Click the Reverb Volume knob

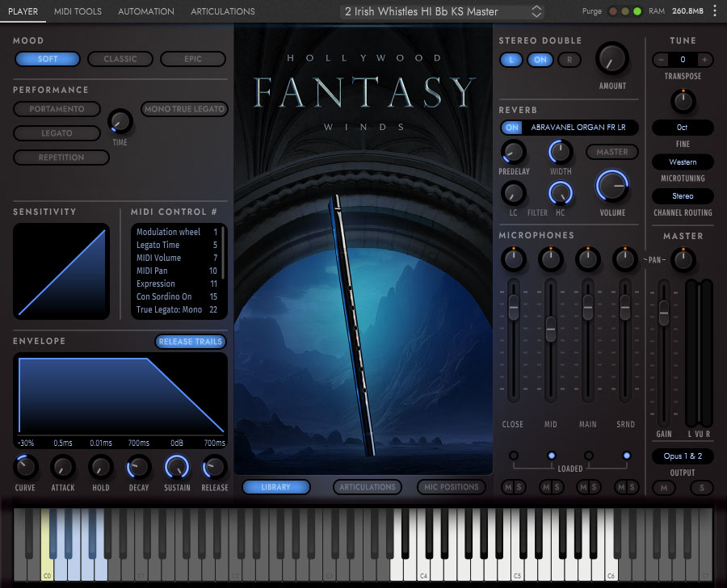(612, 186)
